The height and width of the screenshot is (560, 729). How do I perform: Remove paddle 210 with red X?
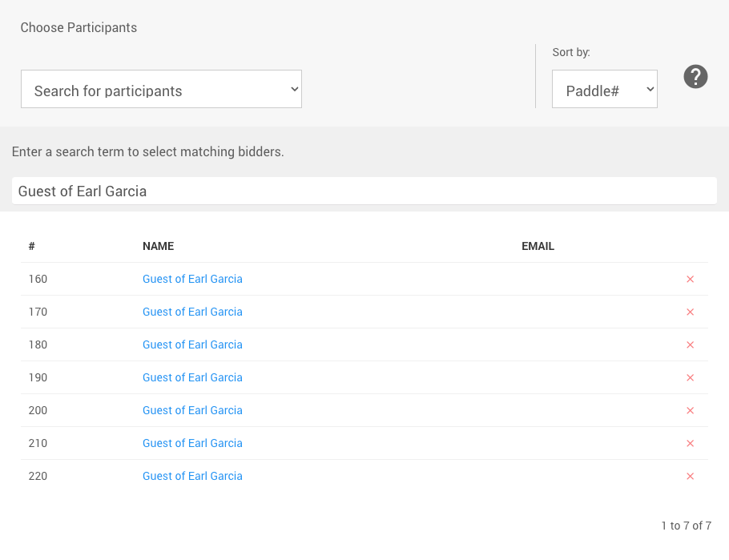click(690, 444)
